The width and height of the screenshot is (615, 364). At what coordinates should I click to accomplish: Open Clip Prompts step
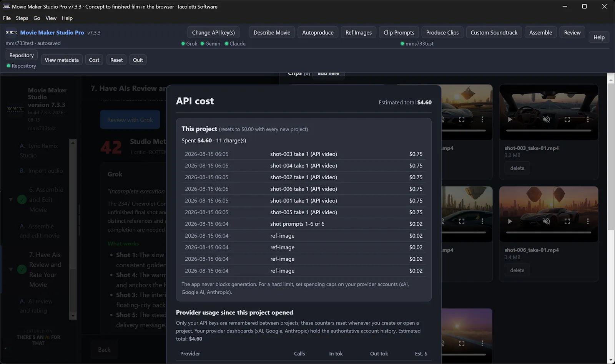click(399, 33)
